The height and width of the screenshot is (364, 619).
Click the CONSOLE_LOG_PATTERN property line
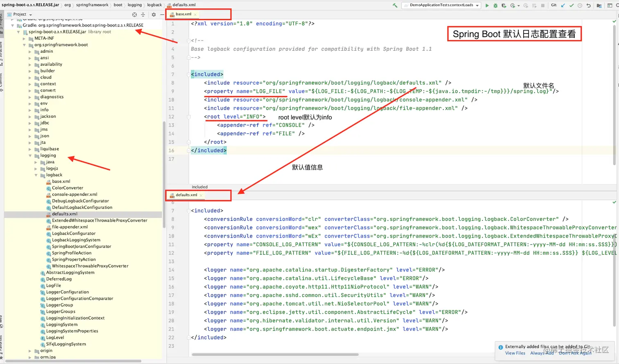click(410, 245)
